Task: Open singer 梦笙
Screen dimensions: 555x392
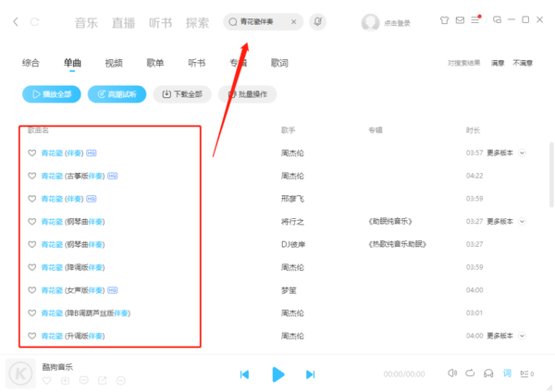Action: coord(289,290)
